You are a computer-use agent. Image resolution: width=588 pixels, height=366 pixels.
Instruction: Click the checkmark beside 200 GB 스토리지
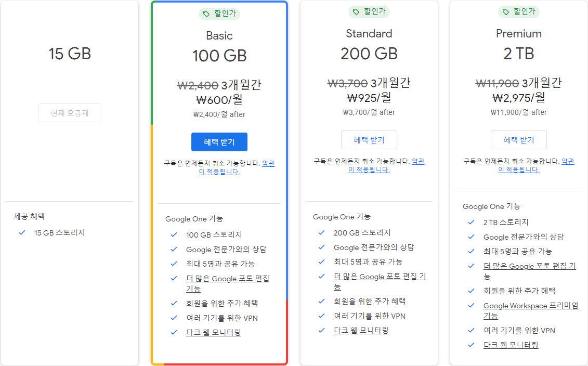coord(321,233)
